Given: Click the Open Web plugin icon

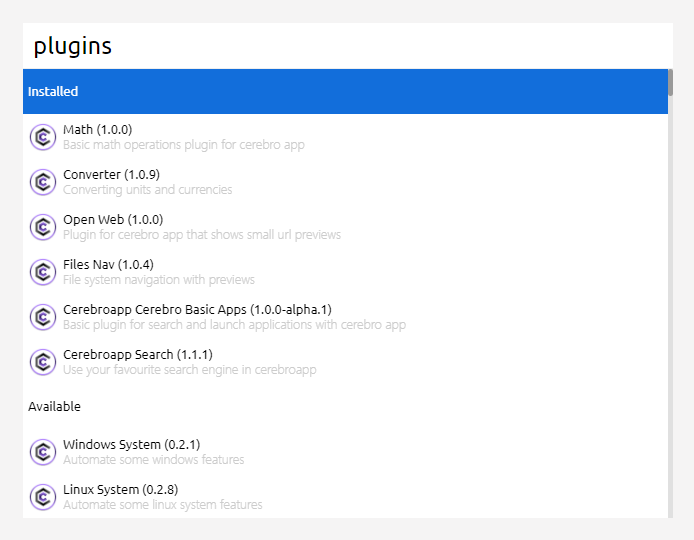Looking at the screenshot, I should [x=43, y=227].
